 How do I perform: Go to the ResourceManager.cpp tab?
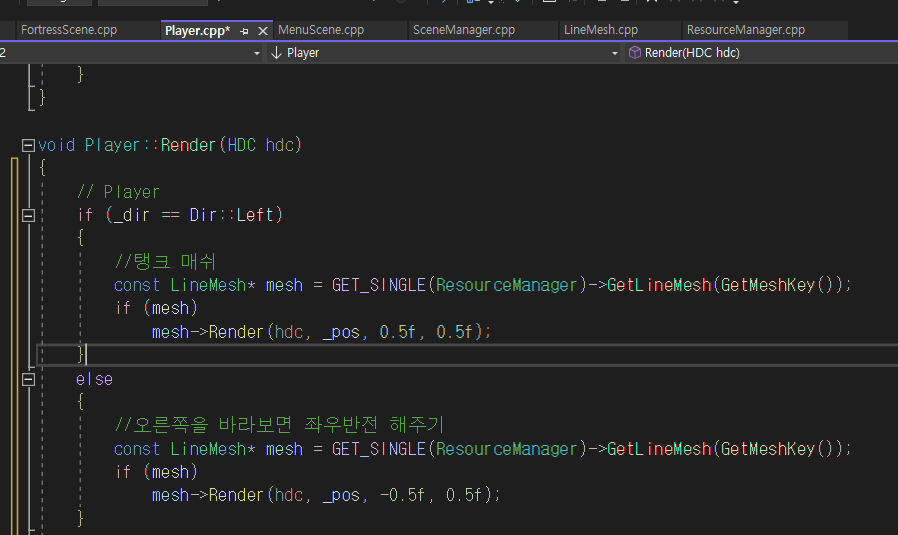[746, 30]
